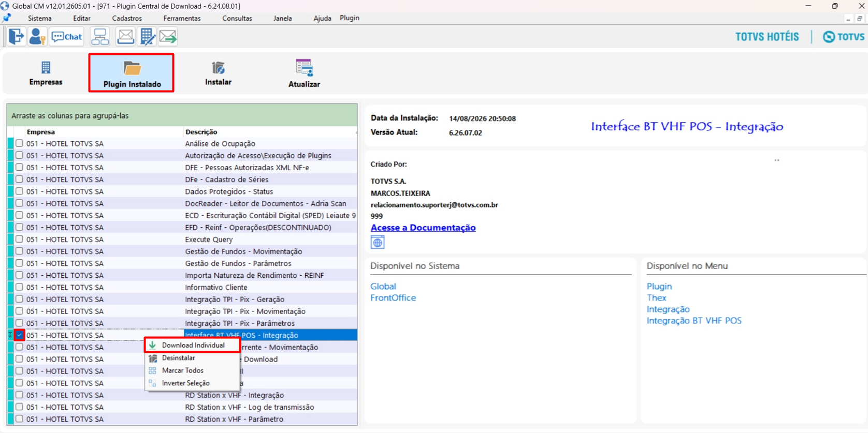Open the Ajuda menu
The image size is (868, 433).
coord(322,18)
